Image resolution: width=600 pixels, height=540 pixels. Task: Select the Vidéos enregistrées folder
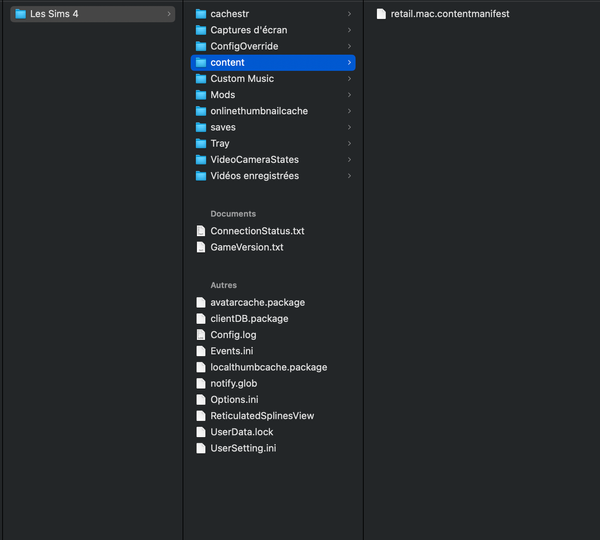(273, 176)
